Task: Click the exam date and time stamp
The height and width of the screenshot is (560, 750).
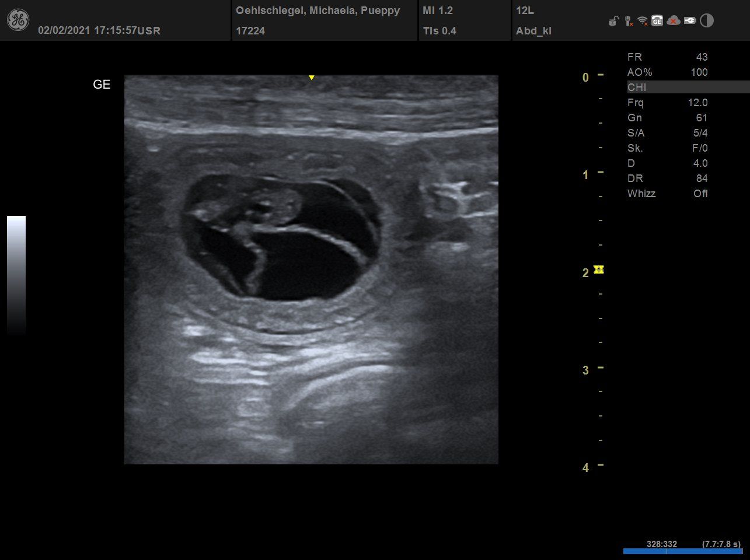Action: (99, 30)
